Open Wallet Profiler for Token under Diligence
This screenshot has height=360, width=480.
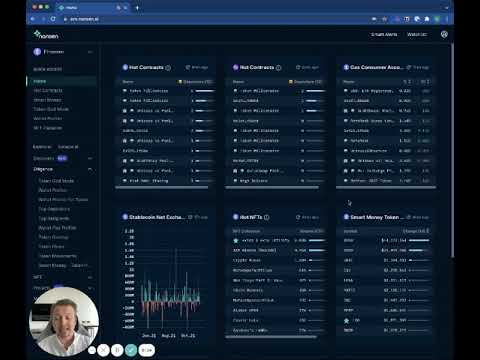pos(63,199)
